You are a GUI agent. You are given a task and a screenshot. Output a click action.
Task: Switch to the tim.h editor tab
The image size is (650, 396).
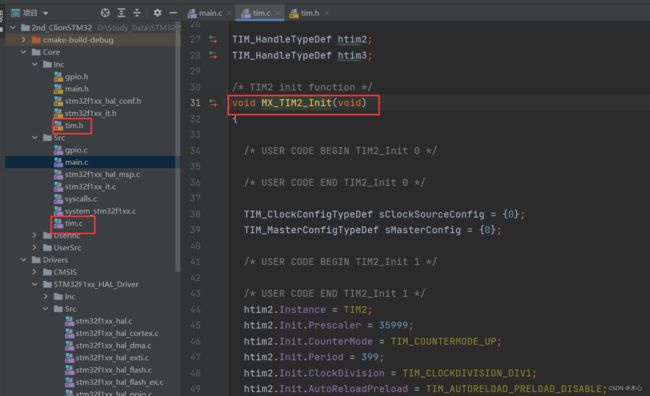305,13
